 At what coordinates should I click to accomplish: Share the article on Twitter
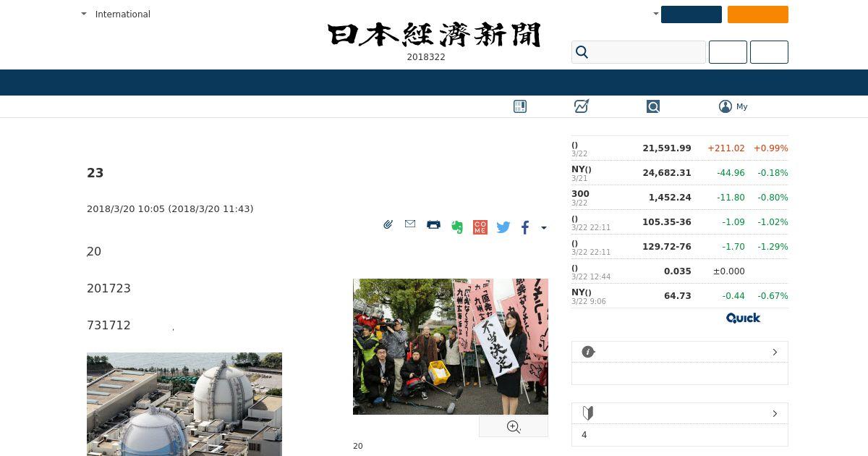coord(503,227)
